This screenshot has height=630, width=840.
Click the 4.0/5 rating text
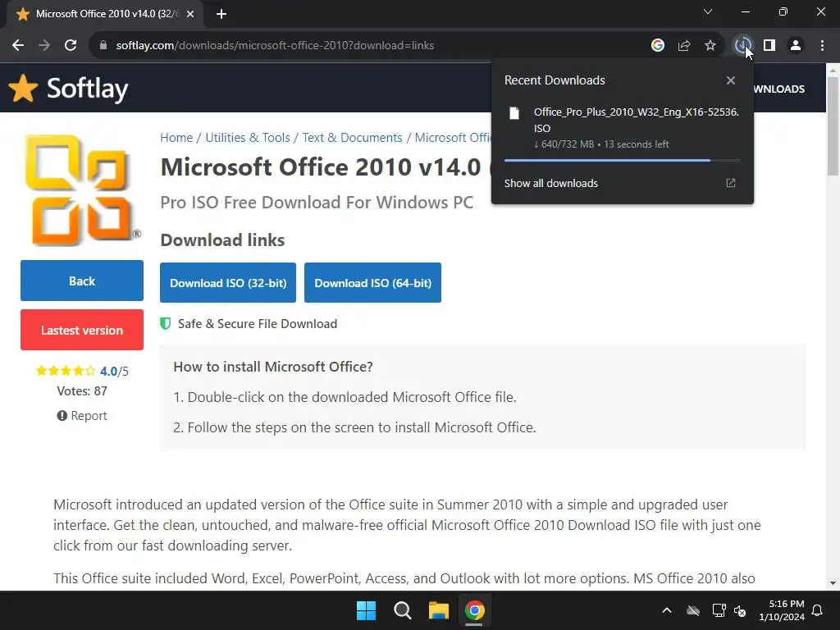click(114, 372)
